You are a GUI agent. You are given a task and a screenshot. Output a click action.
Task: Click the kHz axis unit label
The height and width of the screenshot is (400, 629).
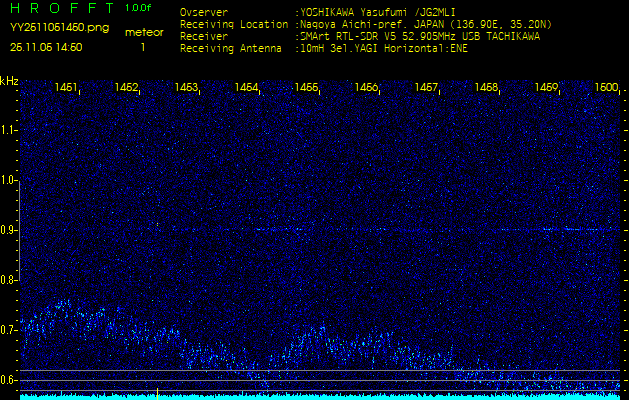(x=9, y=80)
